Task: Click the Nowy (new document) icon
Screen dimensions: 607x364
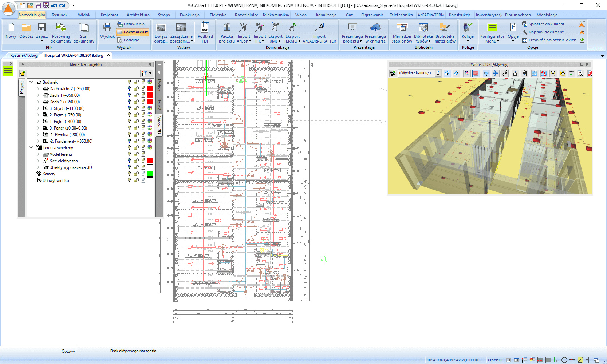Action: point(11,27)
